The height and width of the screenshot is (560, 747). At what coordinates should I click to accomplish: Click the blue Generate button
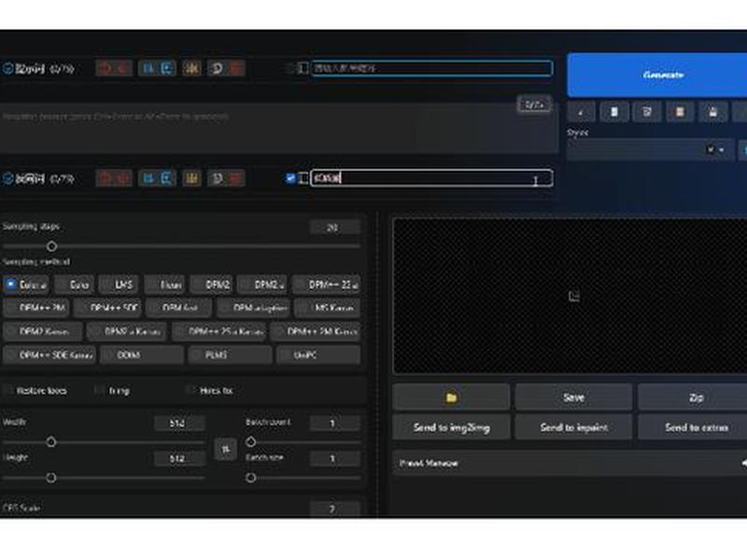657,75
